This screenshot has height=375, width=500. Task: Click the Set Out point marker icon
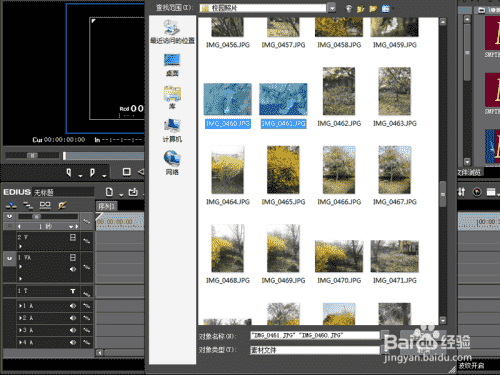tap(92, 172)
